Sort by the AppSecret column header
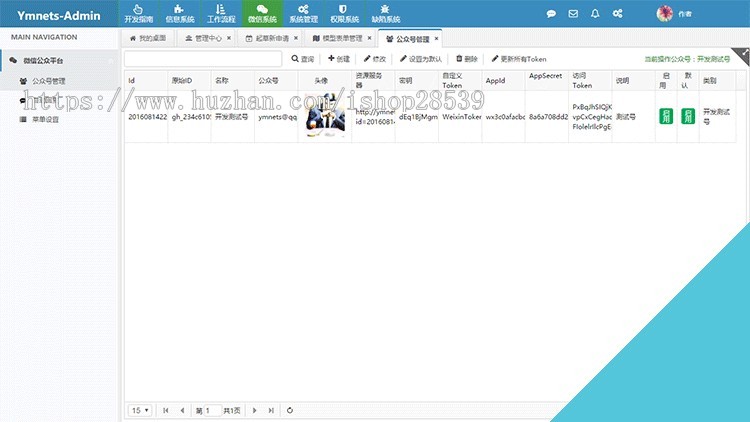The height and width of the screenshot is (422, 750). [x=547, y=80]
